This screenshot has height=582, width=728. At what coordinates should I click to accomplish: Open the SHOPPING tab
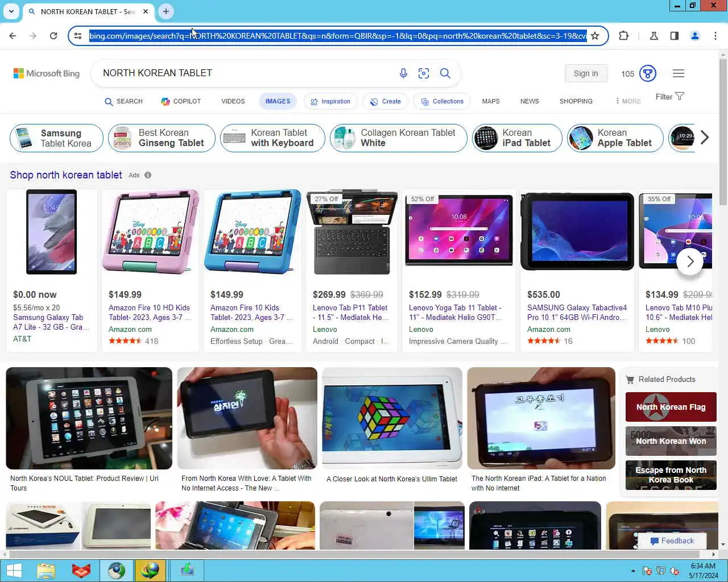pos(576,101)
